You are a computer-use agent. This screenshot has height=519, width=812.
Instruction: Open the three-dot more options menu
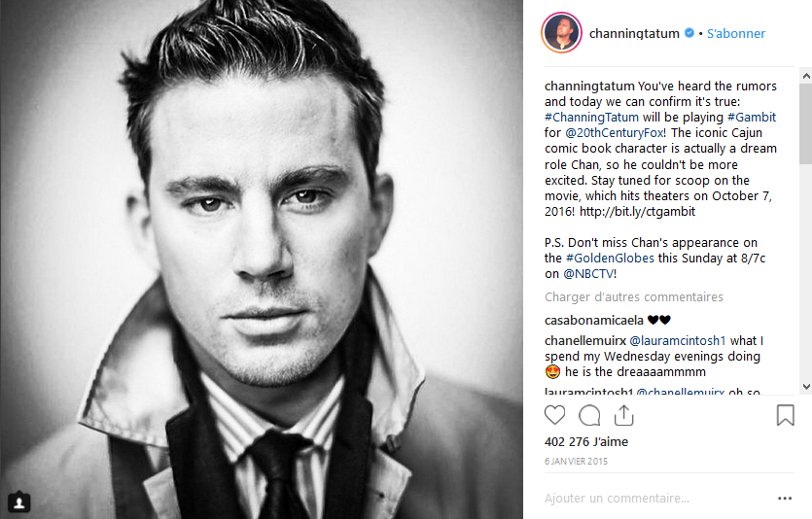tap(785, 499)
